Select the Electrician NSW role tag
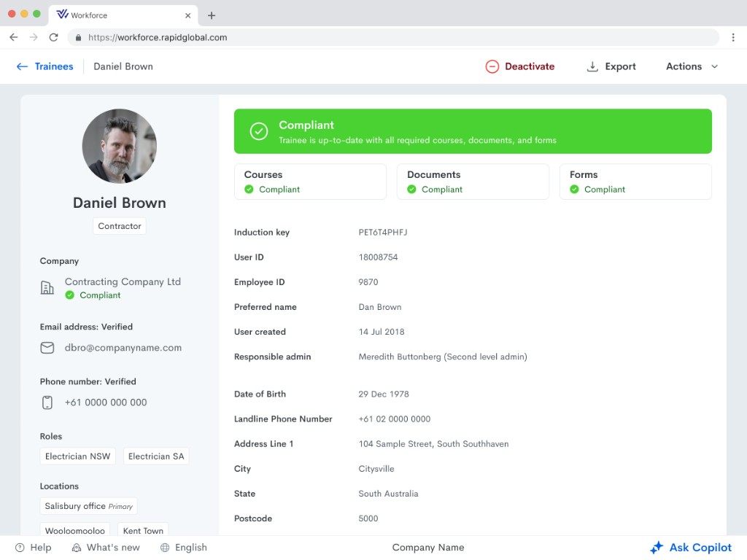This screenshot has height=560, width=747. point(77,456)
